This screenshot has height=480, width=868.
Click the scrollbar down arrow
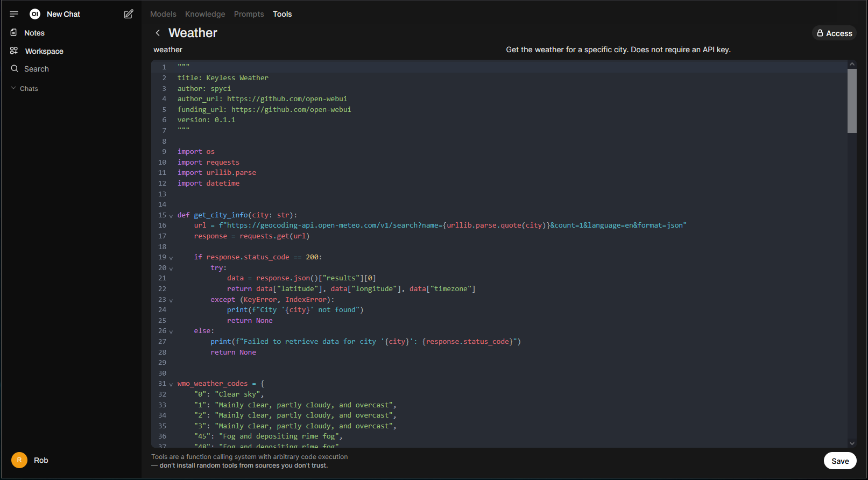click(852, 443)
